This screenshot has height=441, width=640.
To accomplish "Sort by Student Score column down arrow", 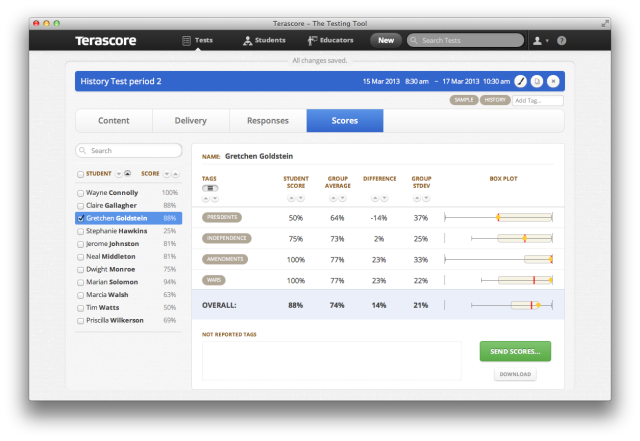I will click(x=300, y=198).
